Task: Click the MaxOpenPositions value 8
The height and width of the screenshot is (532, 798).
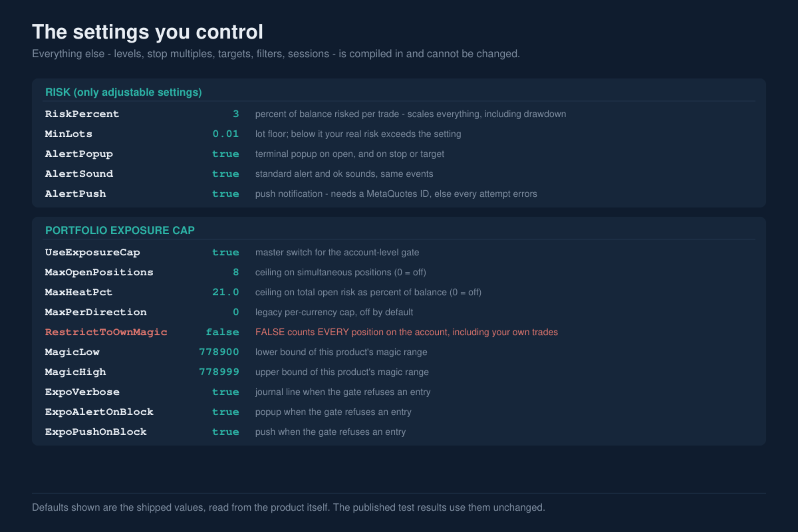Action: tap(235, 272)
